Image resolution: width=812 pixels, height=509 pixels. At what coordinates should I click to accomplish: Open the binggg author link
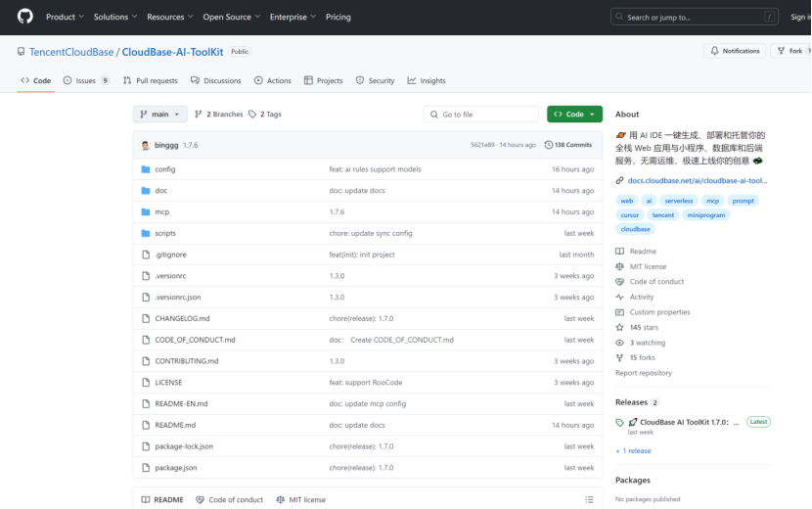tap(166, 145)
